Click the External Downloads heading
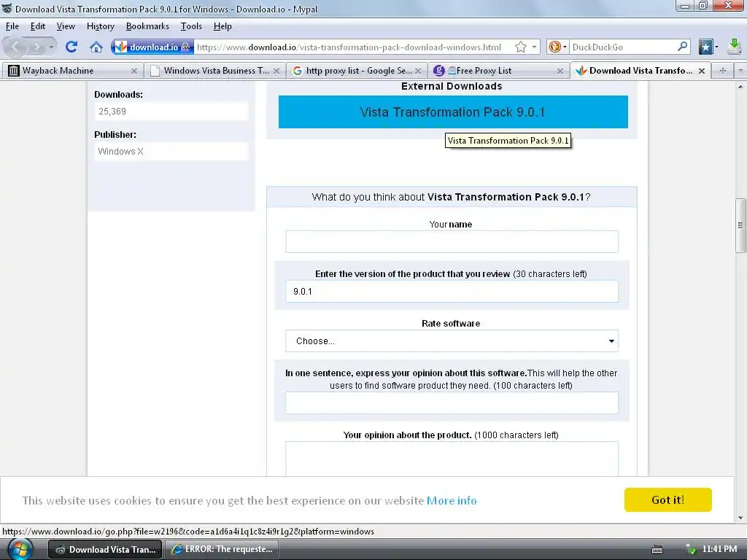Screen dimensions: 747x560 pos(452,86)
